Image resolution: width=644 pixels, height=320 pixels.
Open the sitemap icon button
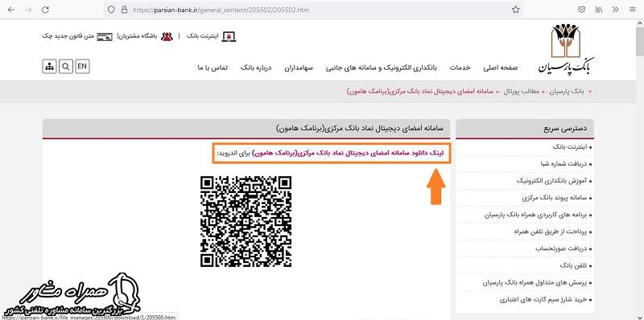coord(49,67)
